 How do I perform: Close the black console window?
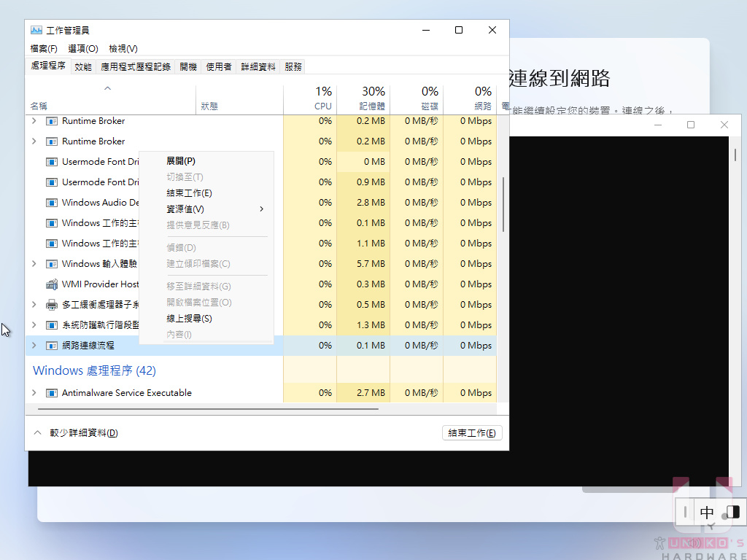pos(724,125)
